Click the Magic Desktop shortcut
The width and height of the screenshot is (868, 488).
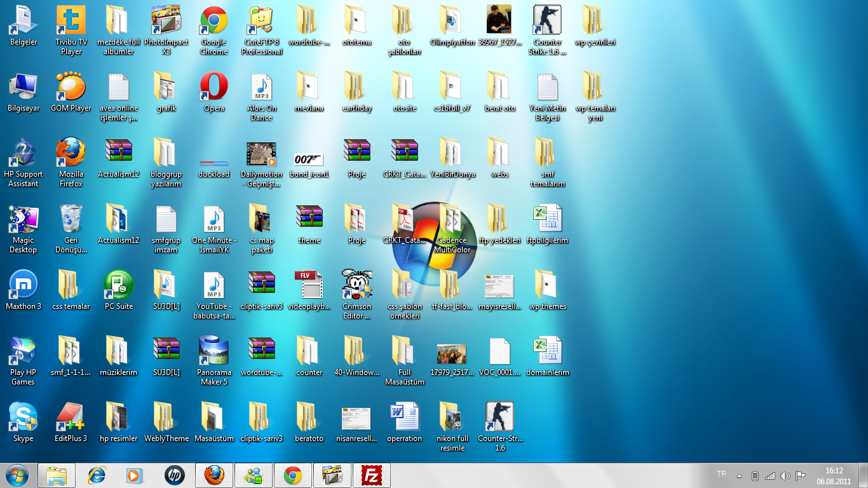coord(24,228)
